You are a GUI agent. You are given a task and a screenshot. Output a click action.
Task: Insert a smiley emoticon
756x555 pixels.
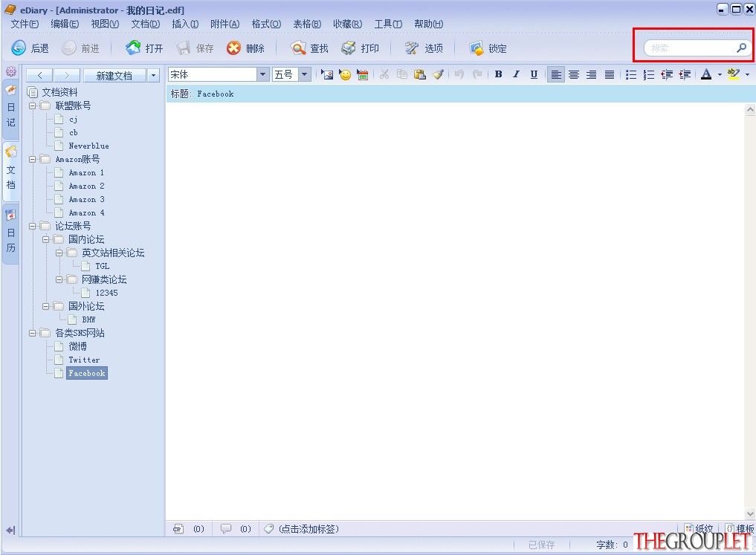click(x=345, y=74)
